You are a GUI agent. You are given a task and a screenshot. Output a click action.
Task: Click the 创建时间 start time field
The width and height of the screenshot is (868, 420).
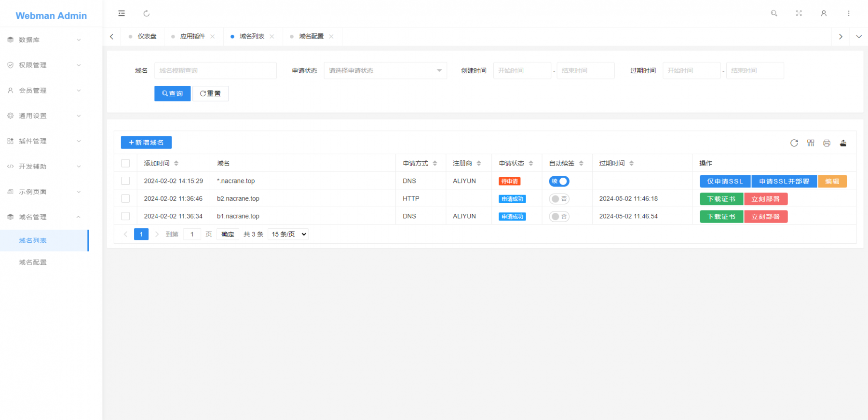tap(522, 70)
